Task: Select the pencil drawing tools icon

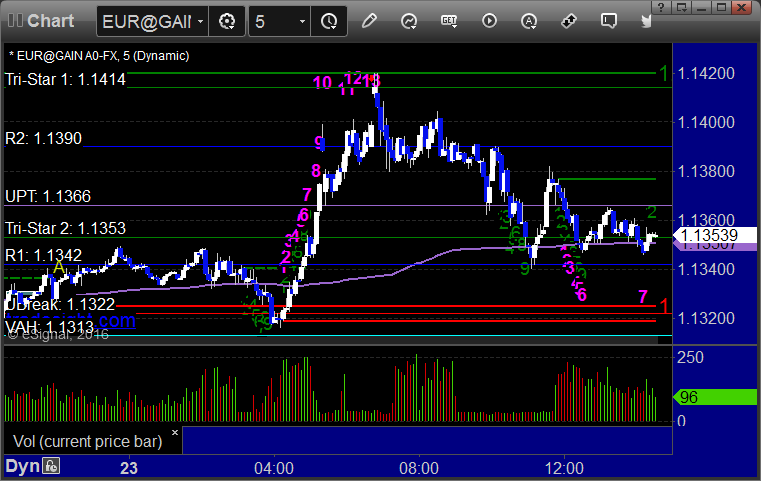Action: click(x=369, y=21)
